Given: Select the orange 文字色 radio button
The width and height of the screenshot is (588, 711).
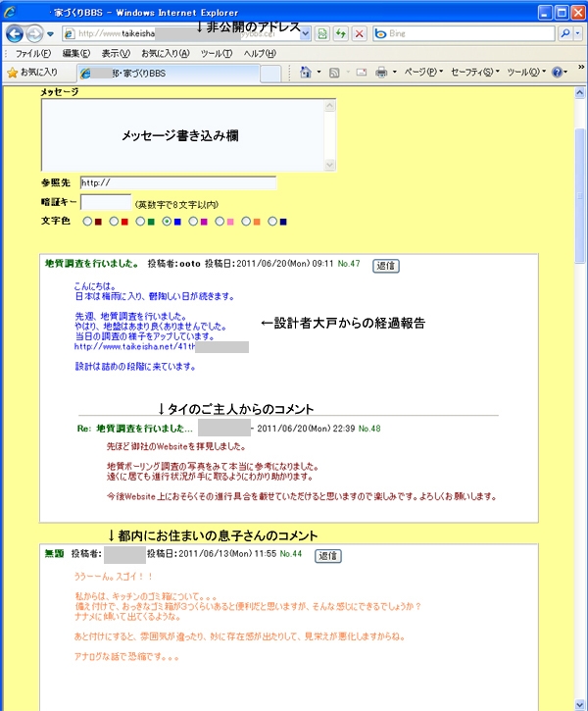Looking at the screenshot, I should (x=246, y=222).
